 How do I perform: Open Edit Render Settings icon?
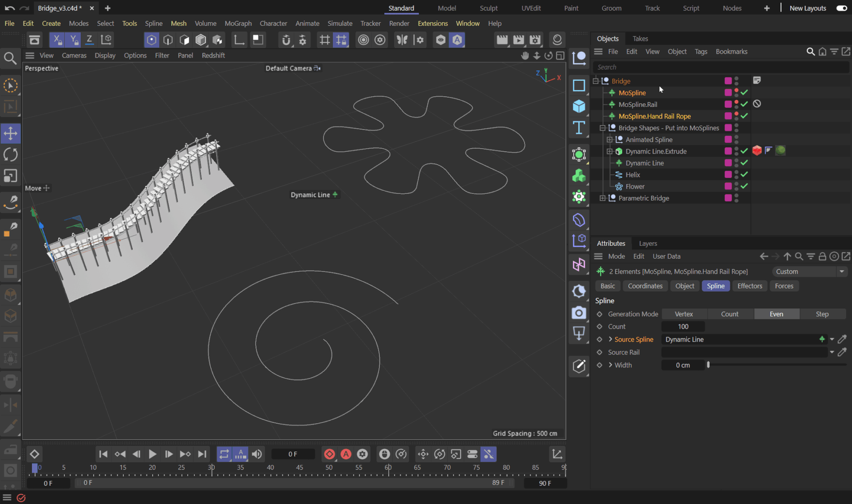point(536,40)
